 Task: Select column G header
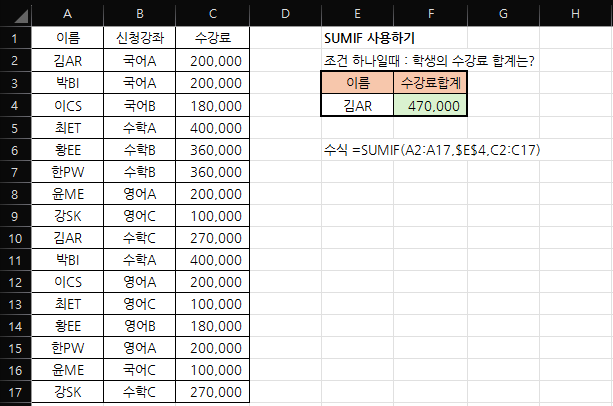tap(504, 13)
